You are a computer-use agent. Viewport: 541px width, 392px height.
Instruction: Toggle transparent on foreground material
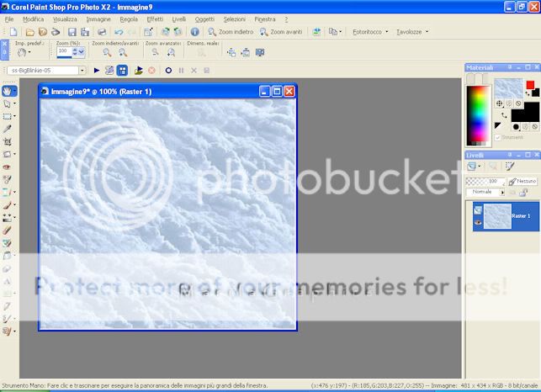click(518, 103)
